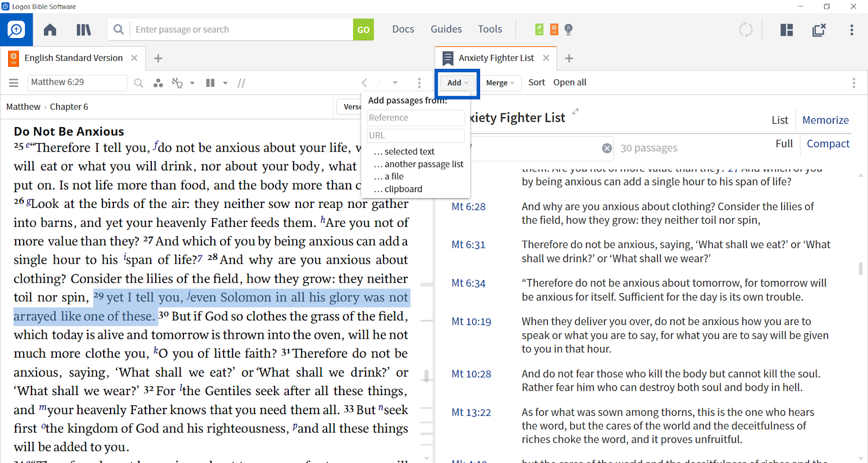Choose clipboard option

(398, 189)
